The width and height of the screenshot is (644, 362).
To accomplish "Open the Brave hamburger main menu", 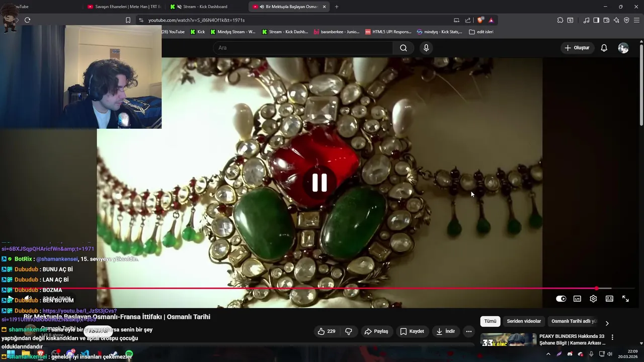I will pyautogui.click(x=636, y=20).
